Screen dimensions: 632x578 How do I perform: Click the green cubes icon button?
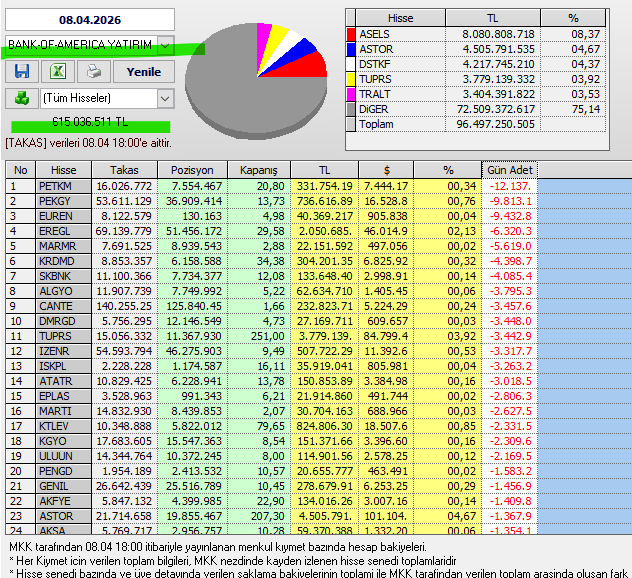tap(22, 98)
